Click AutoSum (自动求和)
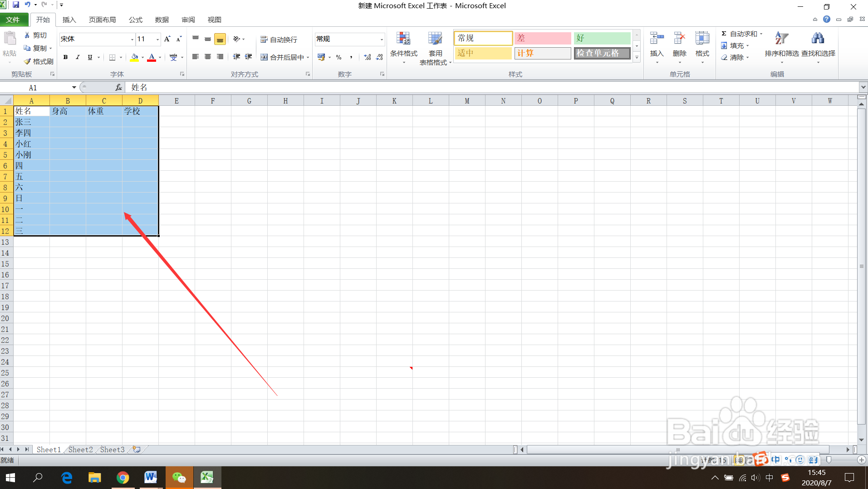 pos(739,34)
